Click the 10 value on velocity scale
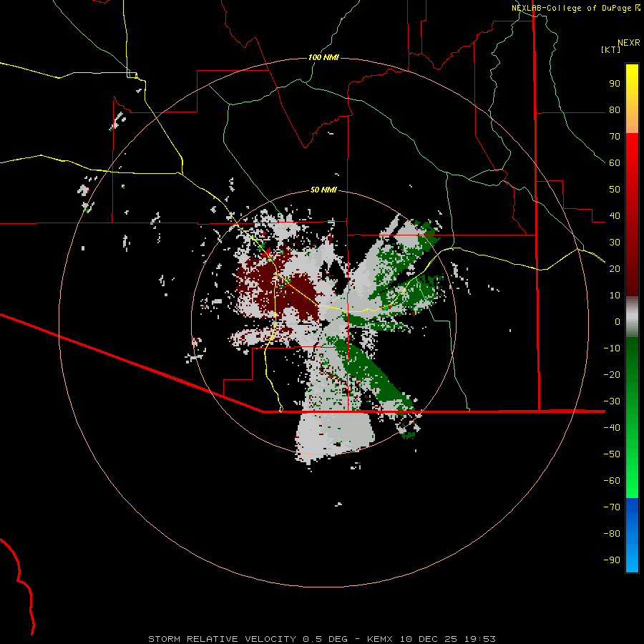The height and width of the screenshot is (644, 644). pyautogui.click(x=615, y=296)
